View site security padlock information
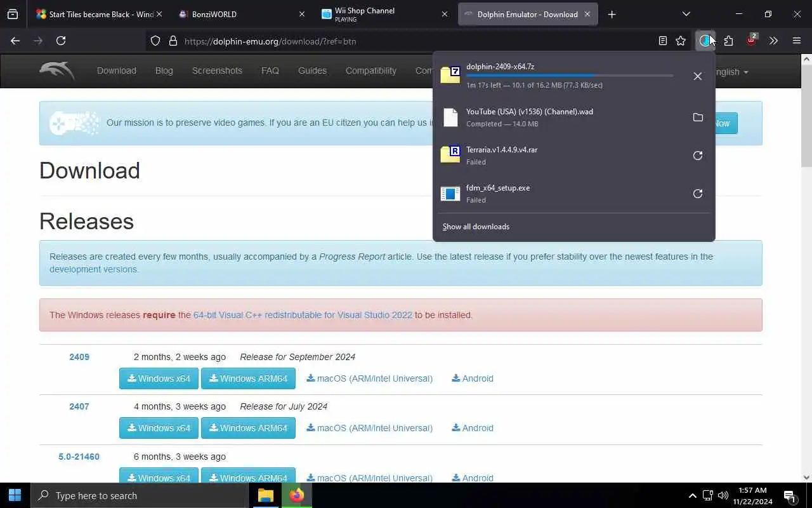The width and height of the screenshot is (812, 508). point(173,41)
